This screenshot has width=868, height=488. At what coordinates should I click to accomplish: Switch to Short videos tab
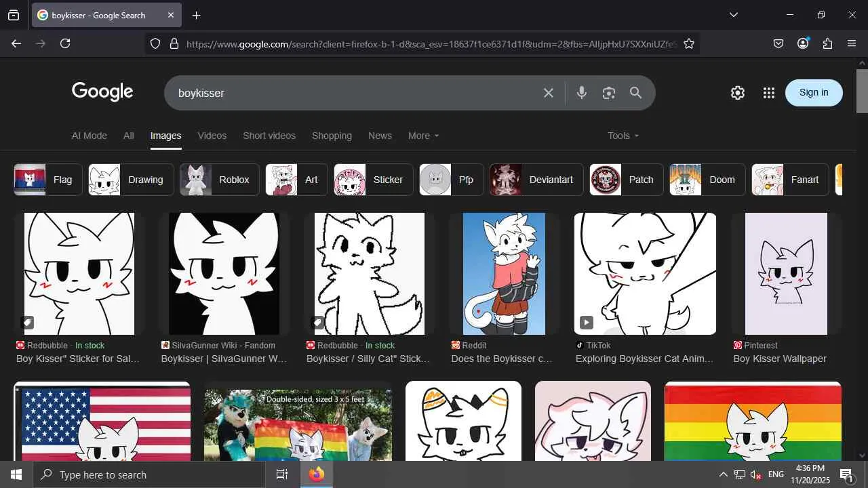pyautogui.click(x=269, y=136)
